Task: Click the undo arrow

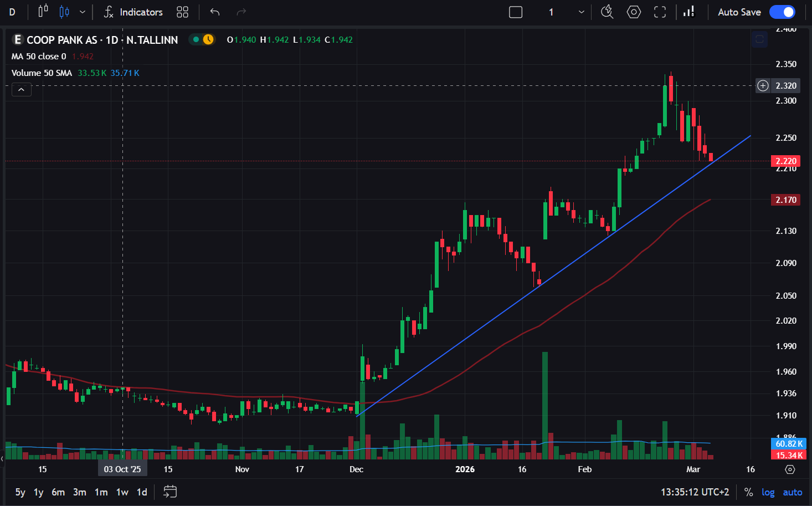Action: [215, 12]
